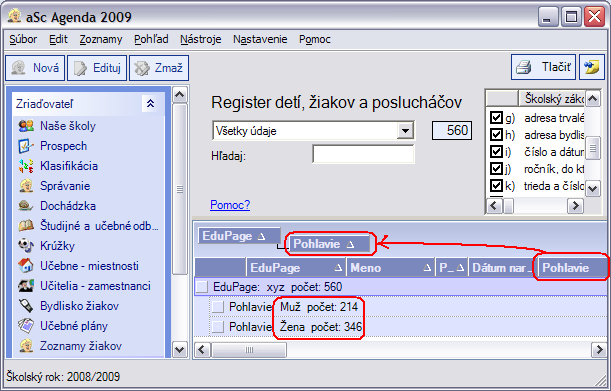The width and height of the screenshot is (611, 391).
Task: Click the Zmaž delete button
Action: [x=159, y=68]
